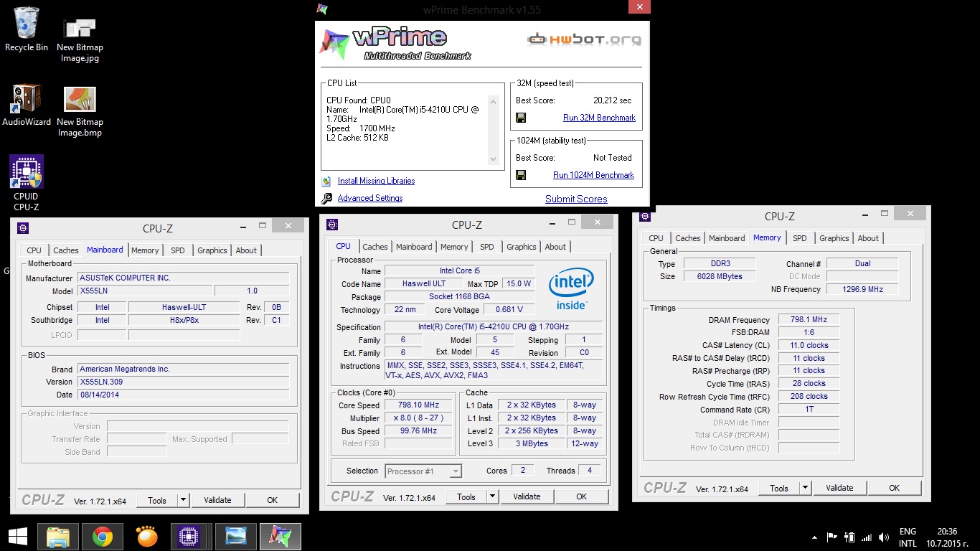Expand the Selection Processor #1 dropdown
Screen dimensions: 980x551
pos(455,471)
